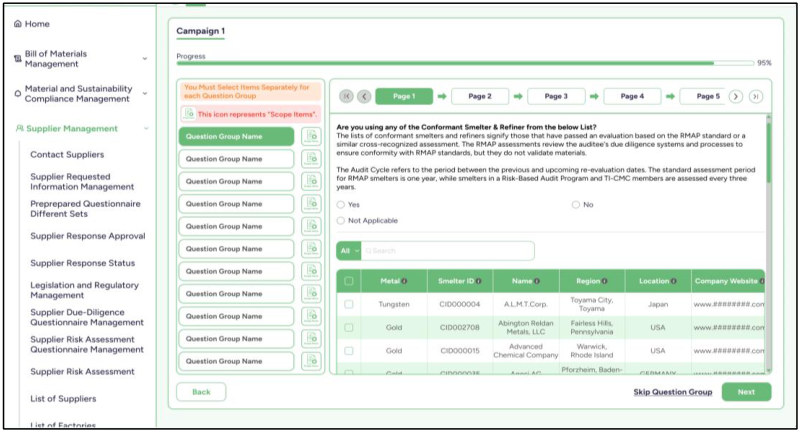Click the info icon next to Metal
Screen dimensions: 801x433
coord(405,281)
